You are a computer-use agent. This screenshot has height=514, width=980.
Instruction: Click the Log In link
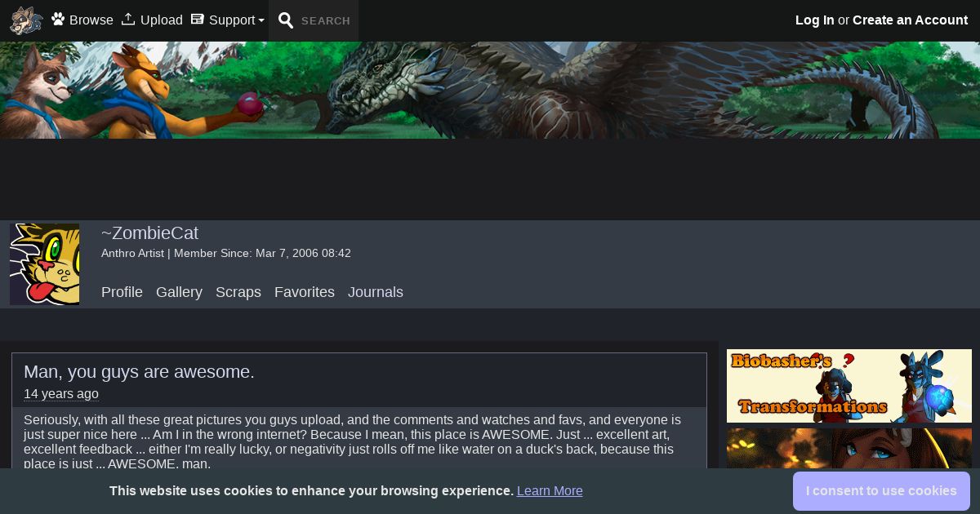pos(815,20)
